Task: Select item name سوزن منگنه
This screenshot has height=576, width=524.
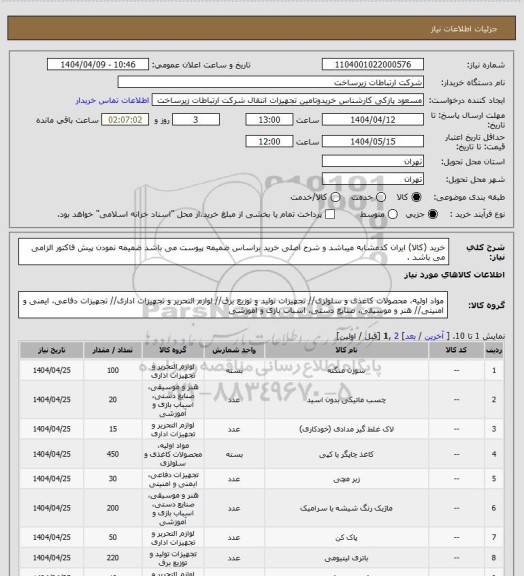Action: [346, 371]
